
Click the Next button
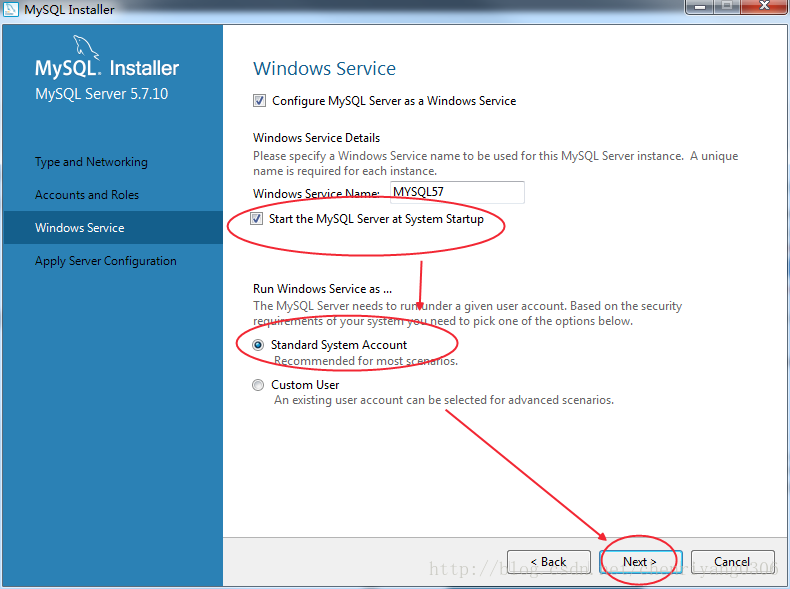point(640,562)
